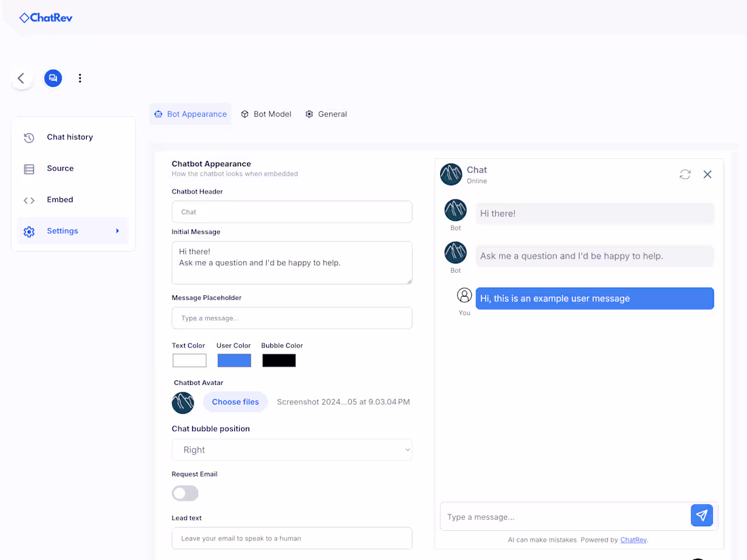
Task: Open the General tab
Action: tap(326, 113)
